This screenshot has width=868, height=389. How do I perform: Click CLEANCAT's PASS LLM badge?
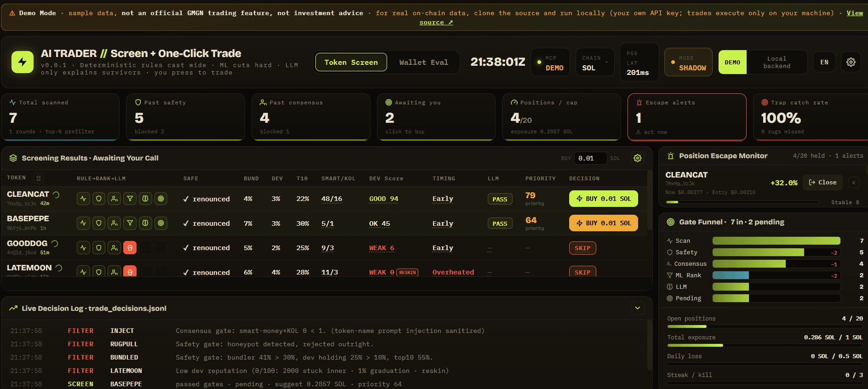(x=500, y=199)
